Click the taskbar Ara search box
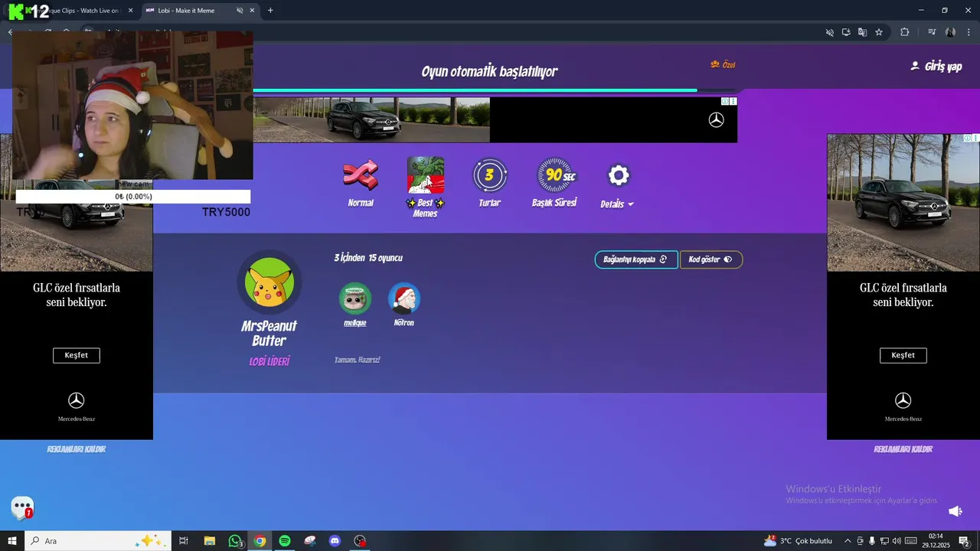The image size is (980, 551). pyautogui.click(x=97, y=541)
